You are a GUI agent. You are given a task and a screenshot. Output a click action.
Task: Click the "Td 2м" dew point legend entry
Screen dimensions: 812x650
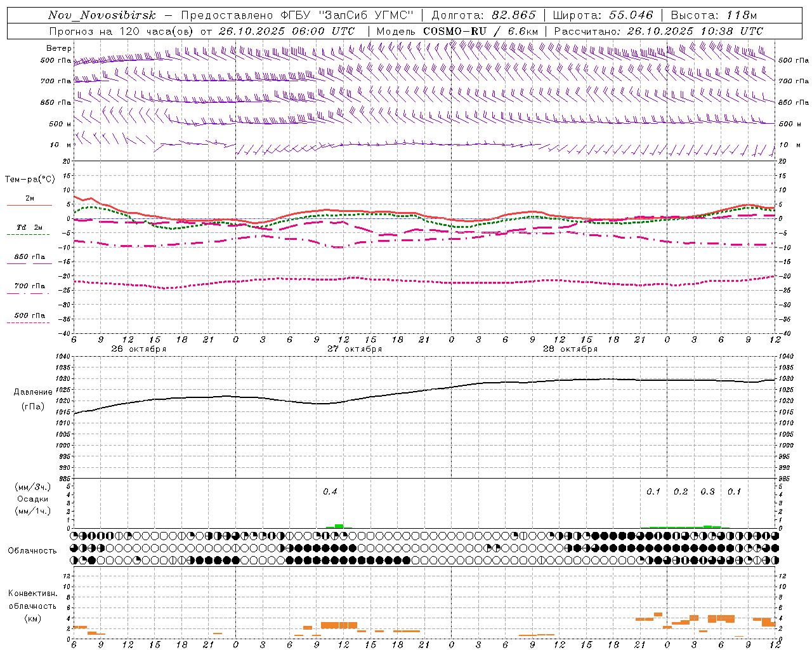pos(30,227)
